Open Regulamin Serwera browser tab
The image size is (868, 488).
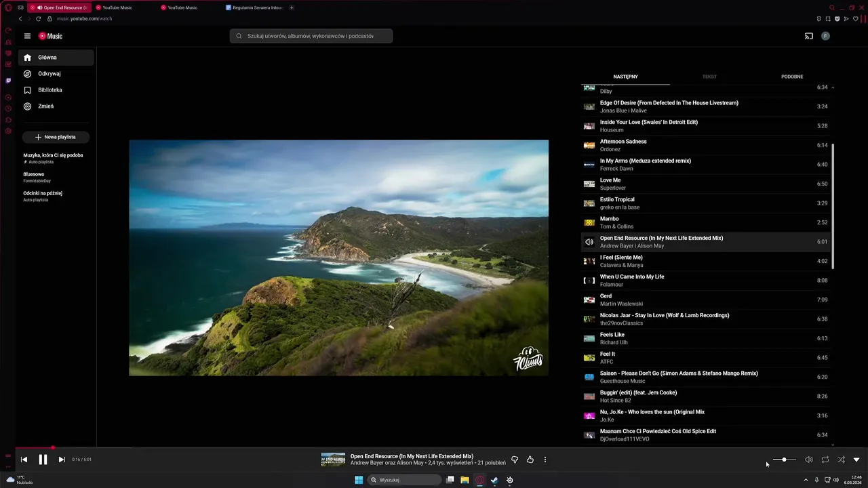click(254, 7)
